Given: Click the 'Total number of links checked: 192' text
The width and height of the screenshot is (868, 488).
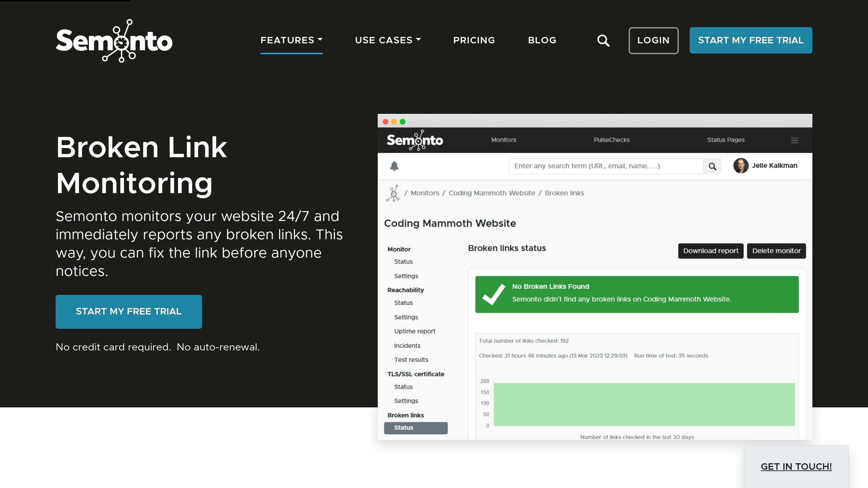Looking at the screenshot, I should click(524, 341).
